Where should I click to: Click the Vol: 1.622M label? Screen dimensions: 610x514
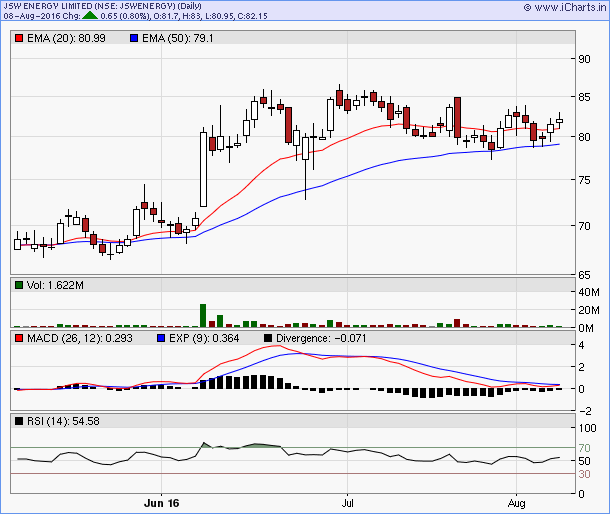pyautogui.click(x=55, y=285)
